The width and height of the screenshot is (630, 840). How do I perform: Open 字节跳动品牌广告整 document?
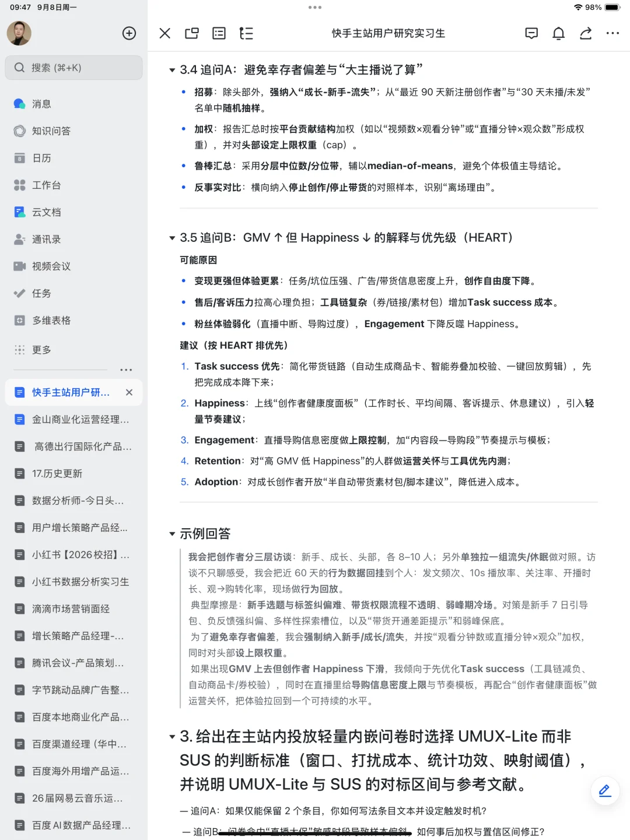point(73,690)
